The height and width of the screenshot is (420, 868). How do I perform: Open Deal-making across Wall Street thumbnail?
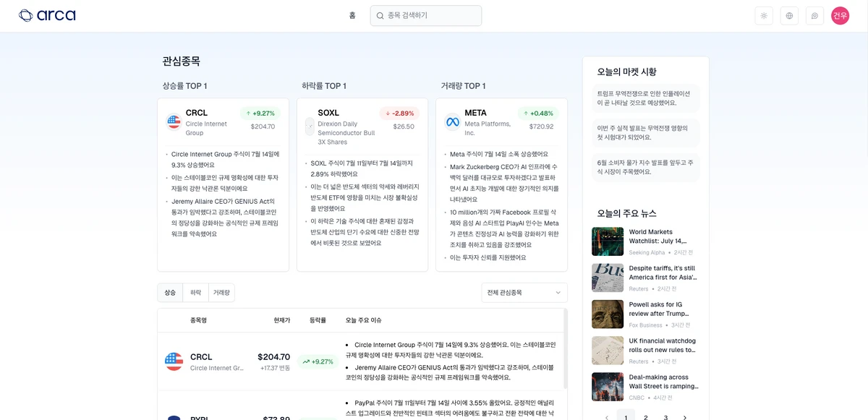(608, 387)
